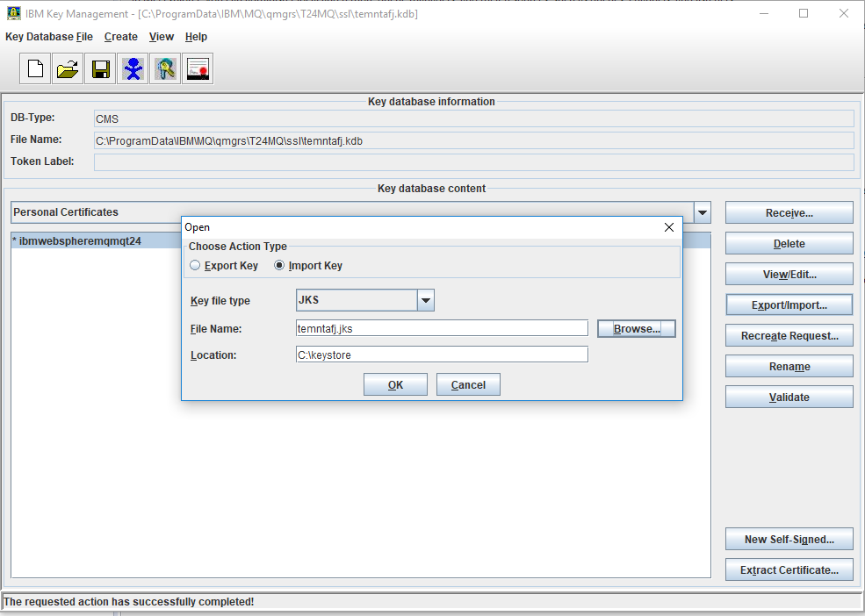865x616 pixels.
Task: Click the Location field showing C:\keystore
Action: point(442,355)
